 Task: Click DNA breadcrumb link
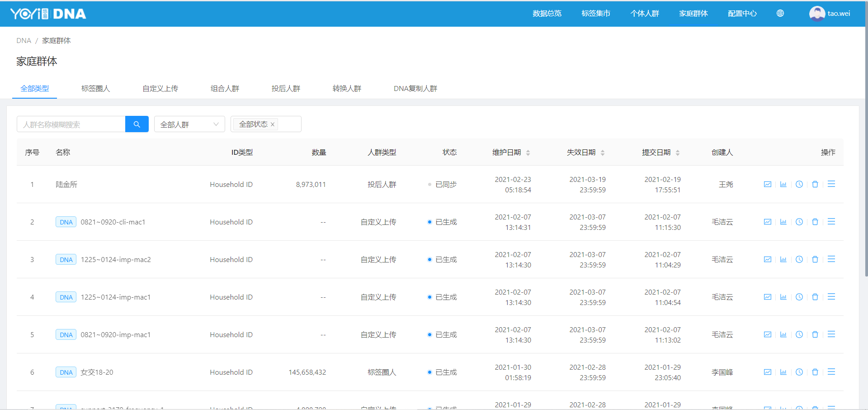tap(24, 41)
